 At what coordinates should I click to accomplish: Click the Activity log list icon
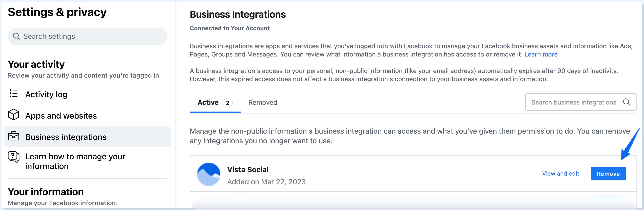pyautogui.click(x=14, y=93)
